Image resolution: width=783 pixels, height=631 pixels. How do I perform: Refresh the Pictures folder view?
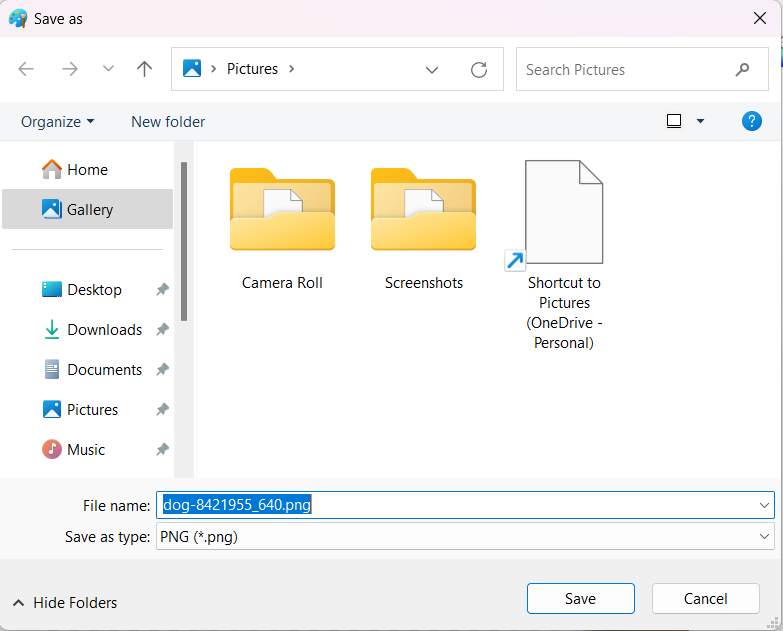pyautogui.click(x=479, y=69)
